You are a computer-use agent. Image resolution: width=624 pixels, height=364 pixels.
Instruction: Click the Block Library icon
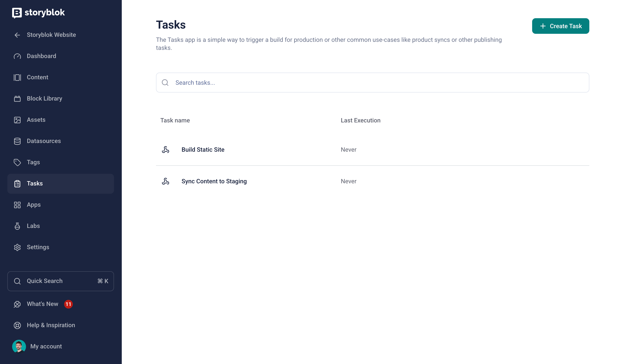point(17,99)
